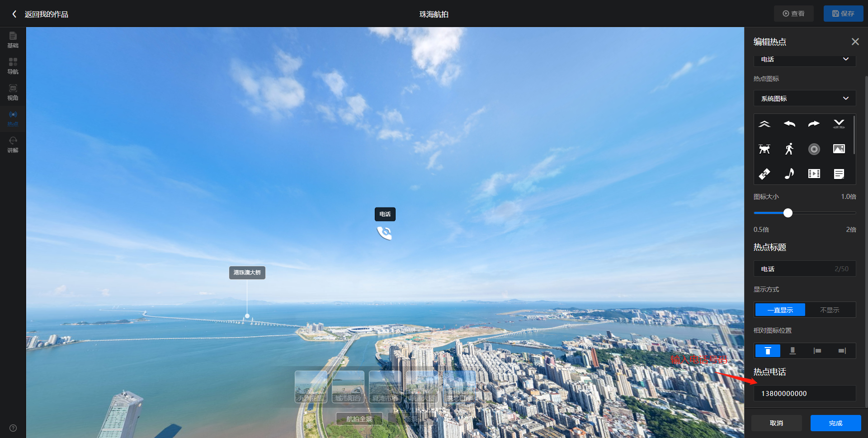Select the circular target hotspot icon
Viewport: 868px width, 438px height.
814,149
